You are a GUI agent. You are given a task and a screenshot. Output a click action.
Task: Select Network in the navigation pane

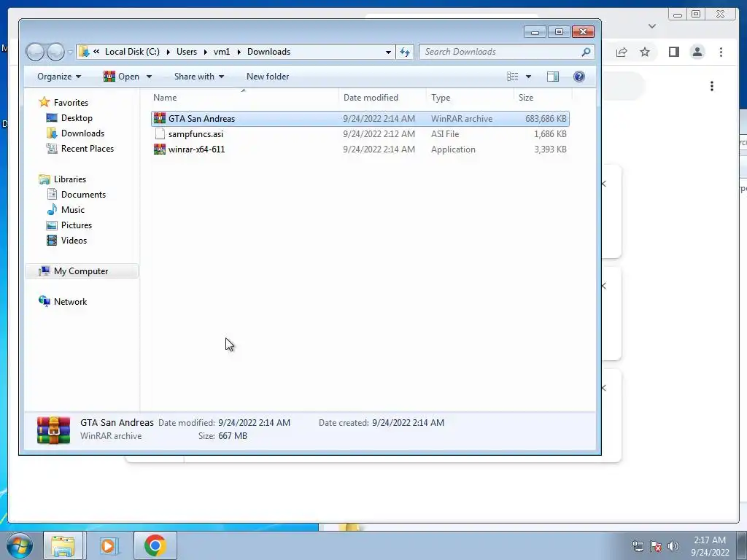[70, 301]
